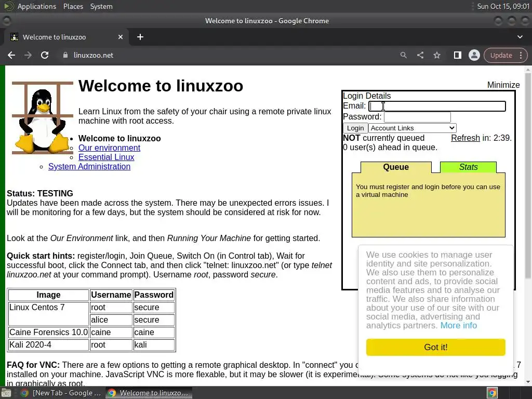This screenshot has height=399, width=532.
Task: Open the Chrome profile avatar
Action: coord(474,55)
